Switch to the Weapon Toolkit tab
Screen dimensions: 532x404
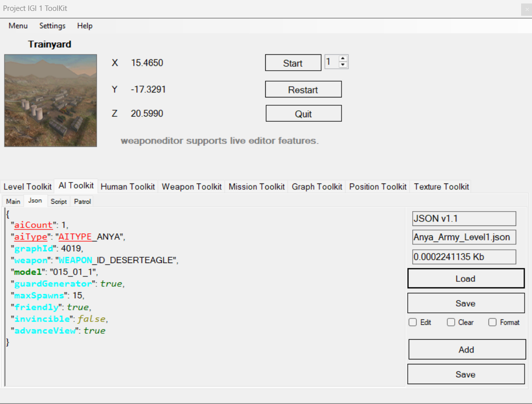pos(192,187)
